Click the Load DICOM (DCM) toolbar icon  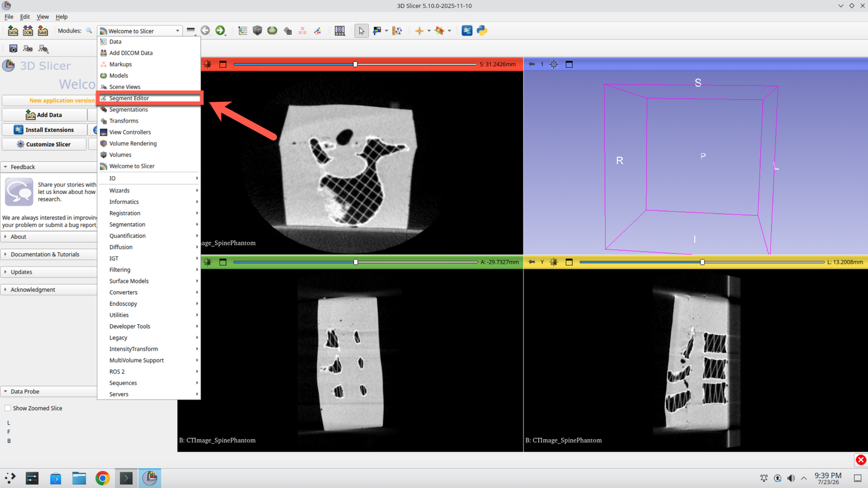(28, 31)
